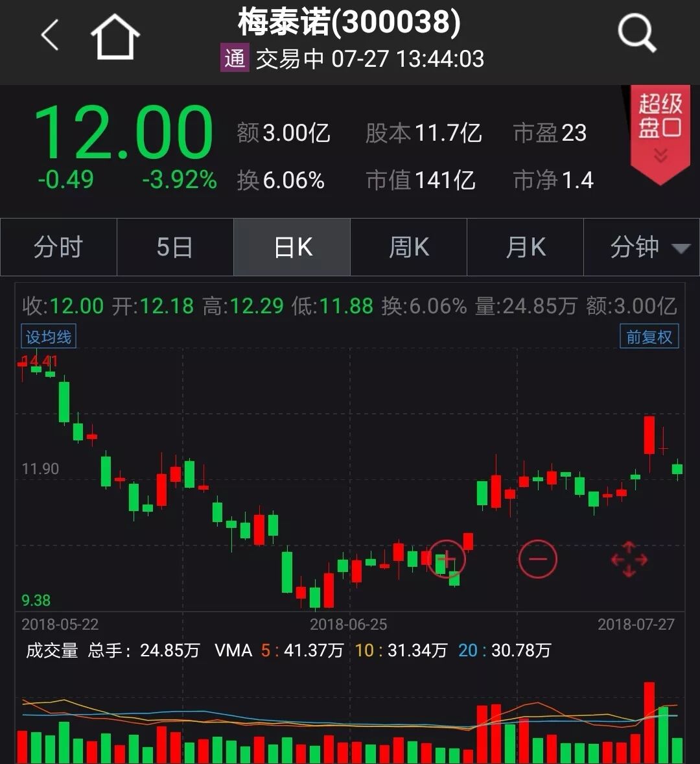Switch to the 5日 tab
Viewport: 700px width, 764px height.
[x=175, y=247]
